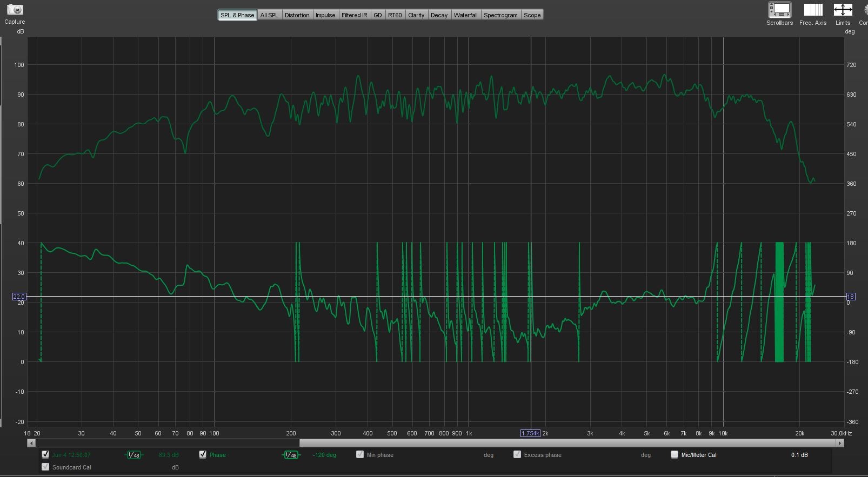The height and width of the screenshot is (477, 868).
Task: Click the 1/48 smoothing icon beside the 89.3 dB value
Action: [133, 455]
